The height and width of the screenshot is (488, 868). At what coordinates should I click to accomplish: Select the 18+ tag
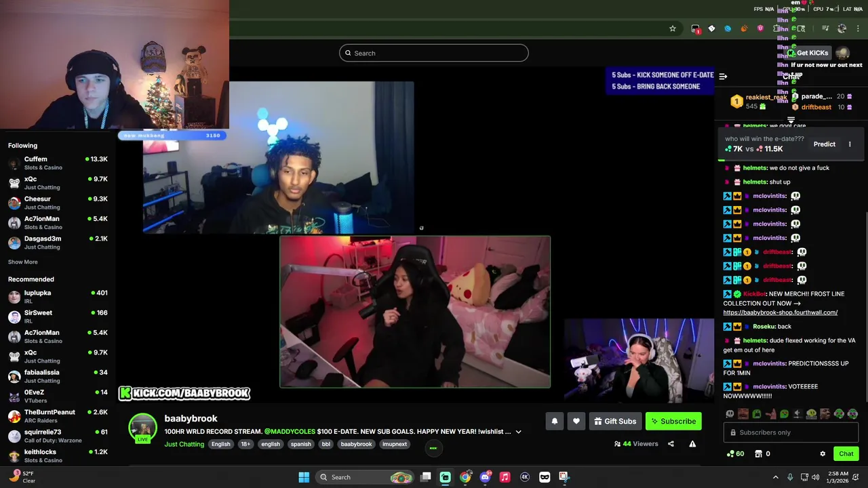tap(245, 445)
